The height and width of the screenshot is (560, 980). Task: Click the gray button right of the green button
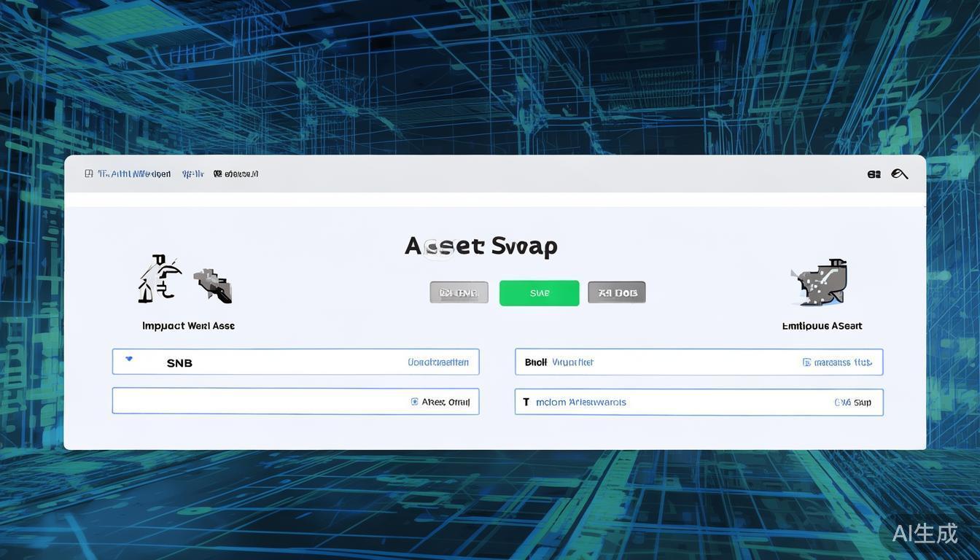tap(616, 293)
